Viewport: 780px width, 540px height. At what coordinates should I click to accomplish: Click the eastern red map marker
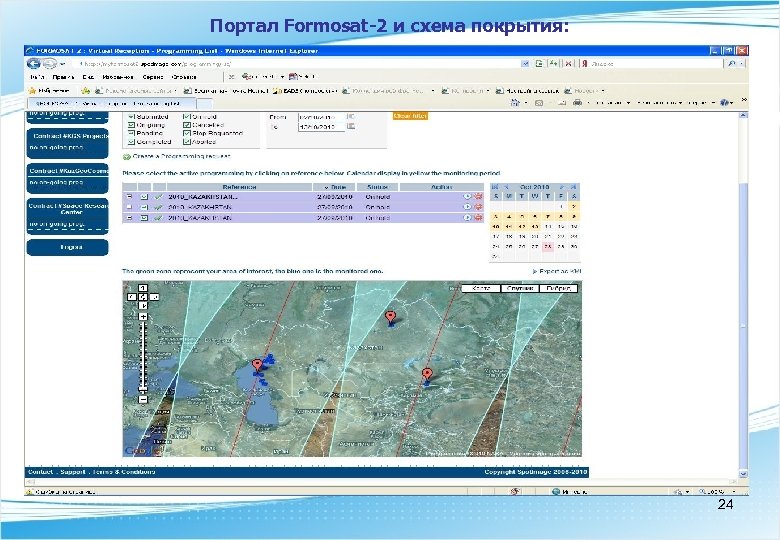point(427,374)
